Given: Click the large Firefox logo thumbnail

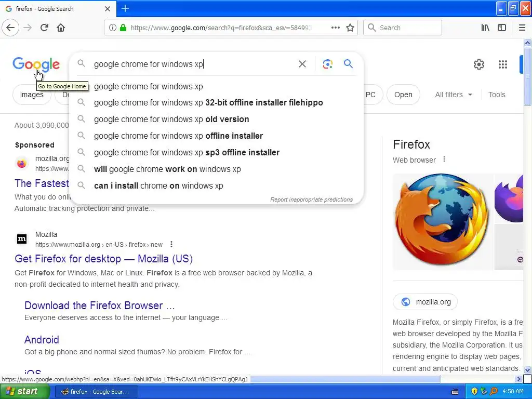Looking at the screenshot, I should tap(443, 221).
